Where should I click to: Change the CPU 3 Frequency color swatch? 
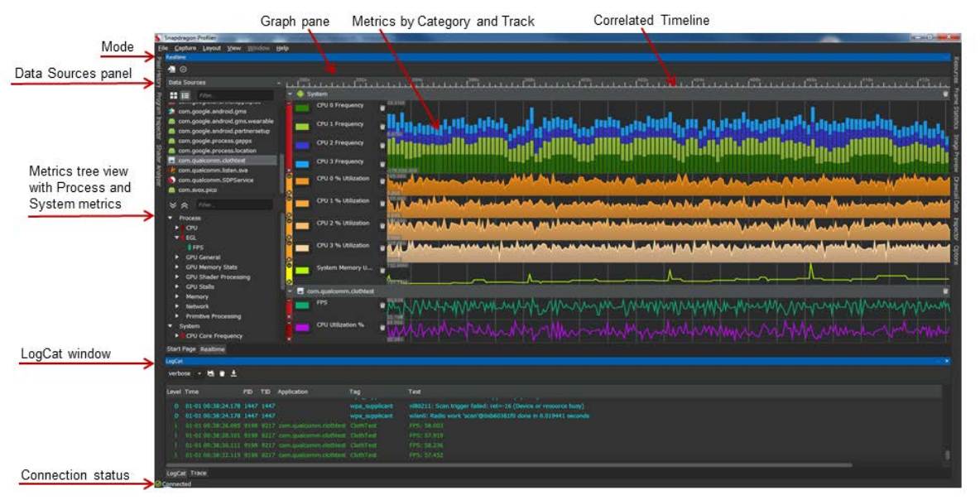click(302, 165)
